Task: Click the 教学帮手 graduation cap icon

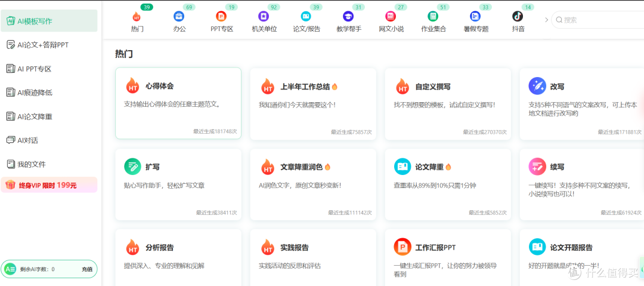Action: (348, 17)
